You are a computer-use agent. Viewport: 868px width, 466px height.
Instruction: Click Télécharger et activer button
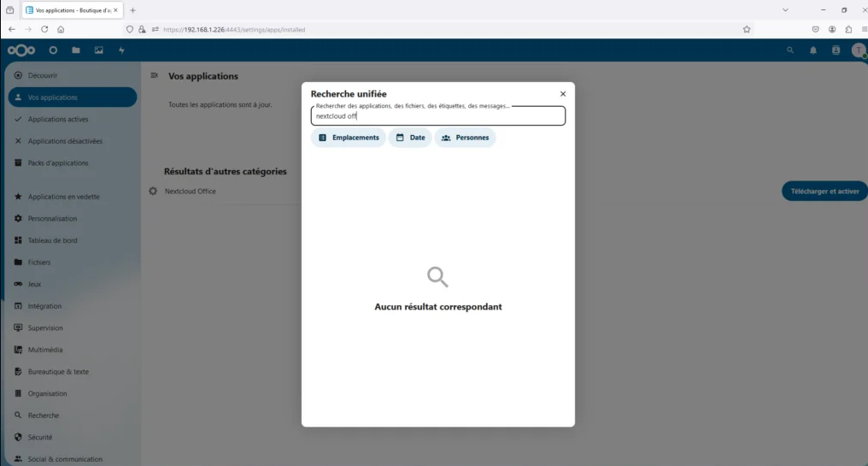tap(824, 192)
